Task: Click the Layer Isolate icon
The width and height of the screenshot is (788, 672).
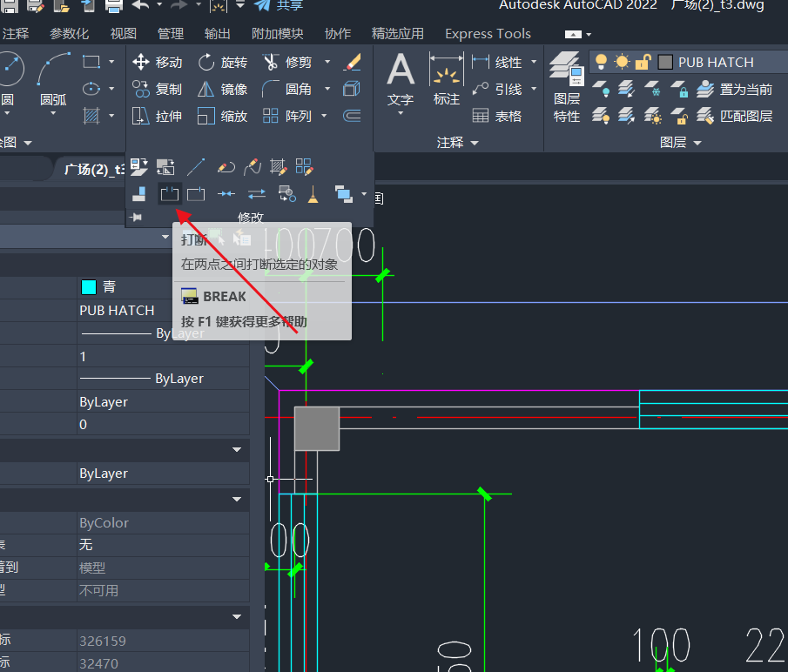Action: (626, 90)
